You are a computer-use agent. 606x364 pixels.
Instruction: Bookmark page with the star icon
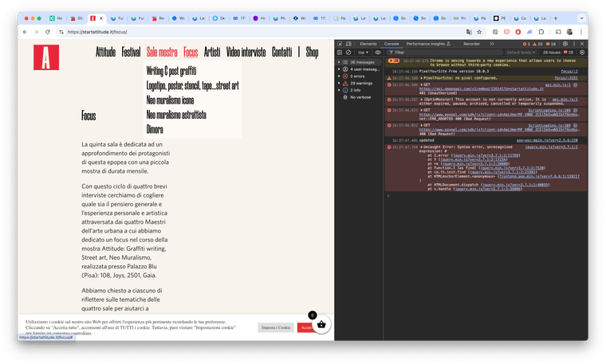click(479, 32)
